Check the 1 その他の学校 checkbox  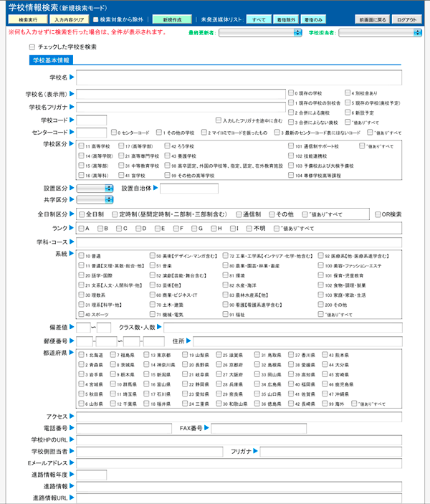159,133
